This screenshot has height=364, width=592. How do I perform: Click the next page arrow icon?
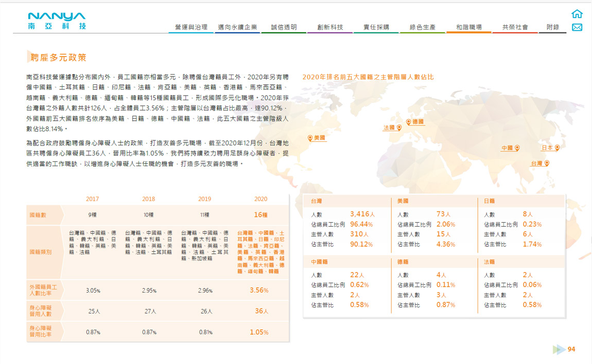[x=559, y=350]
